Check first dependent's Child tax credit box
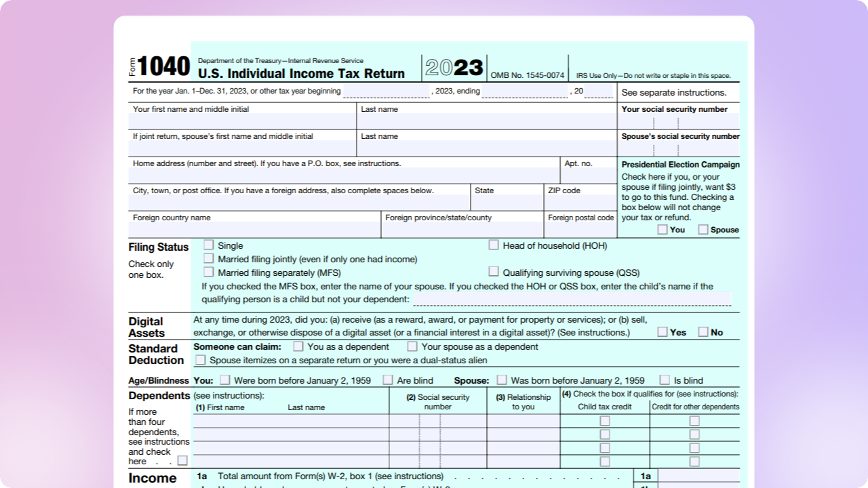868x488 pixels. point(605,421)
